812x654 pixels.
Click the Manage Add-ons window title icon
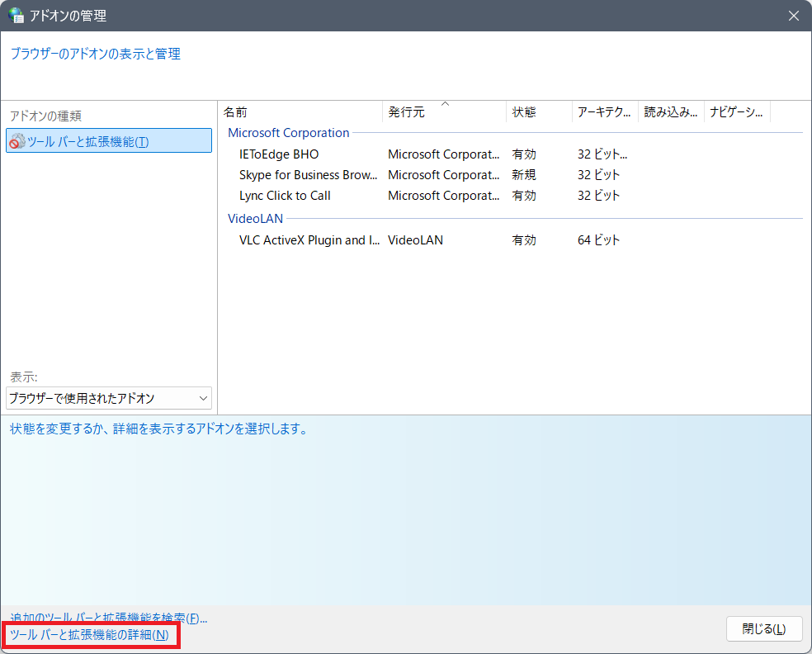[x=17, y=16]
